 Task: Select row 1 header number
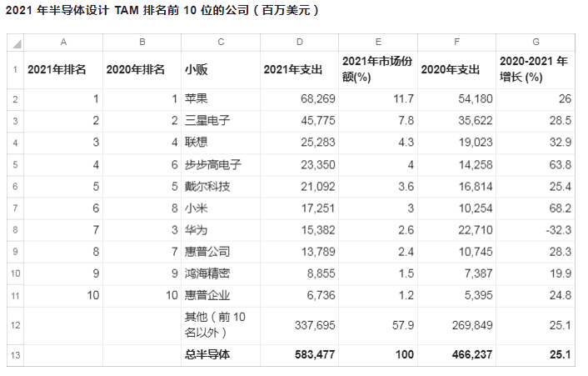point(16,70)
